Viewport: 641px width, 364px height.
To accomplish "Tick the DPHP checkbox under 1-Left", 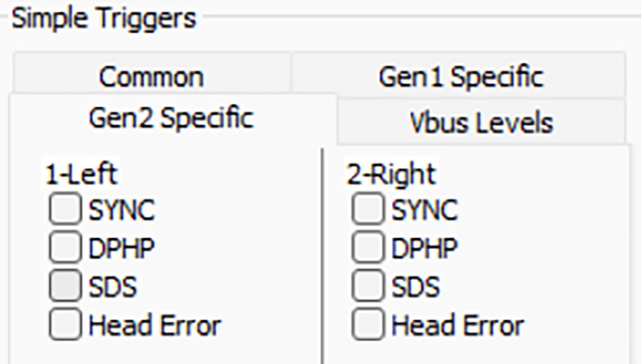I will [65, 248].
